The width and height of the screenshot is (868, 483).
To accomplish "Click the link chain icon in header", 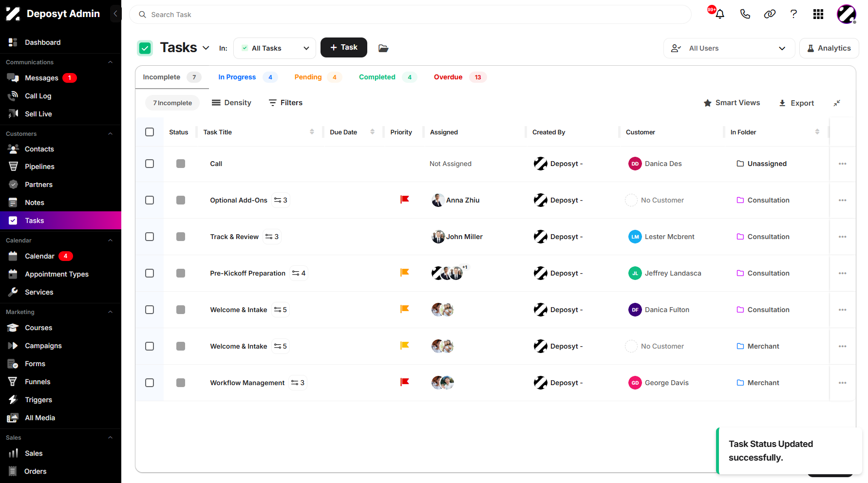I will [x=770, y=14].
